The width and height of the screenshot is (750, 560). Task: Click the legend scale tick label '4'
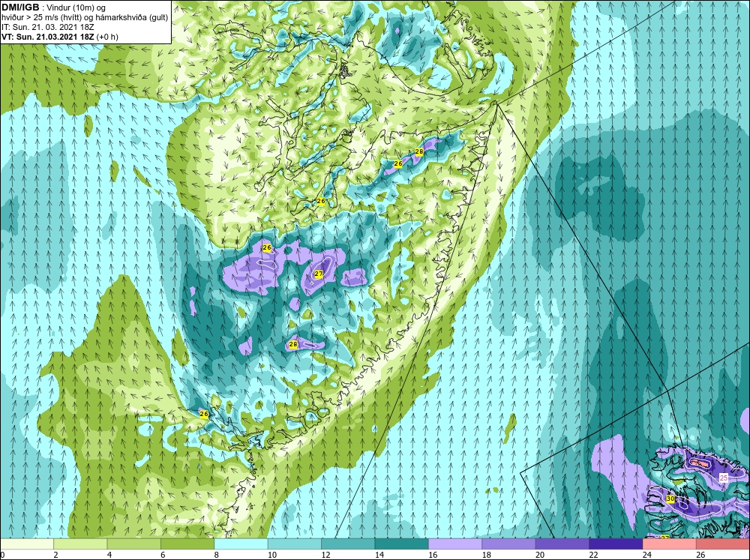pos(109,555)
